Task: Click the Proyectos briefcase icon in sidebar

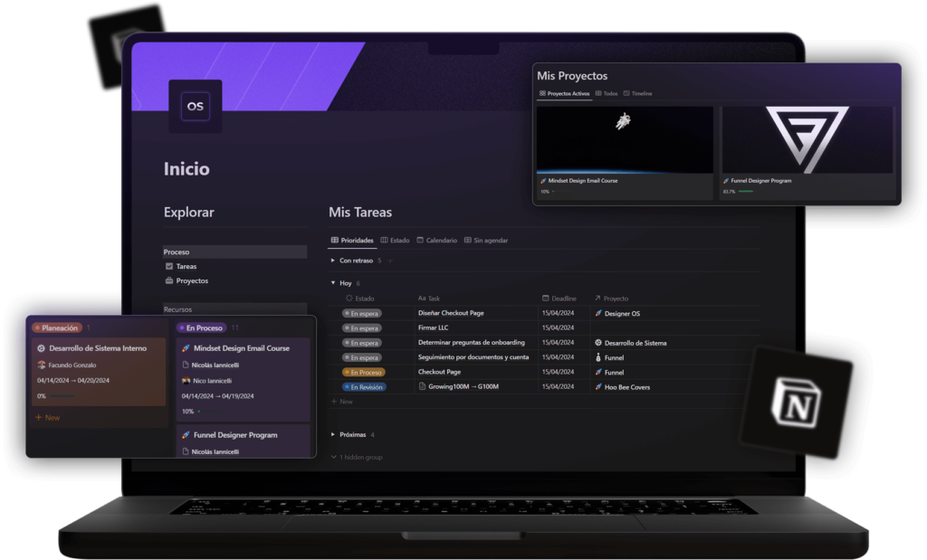Action: (169, 280)
